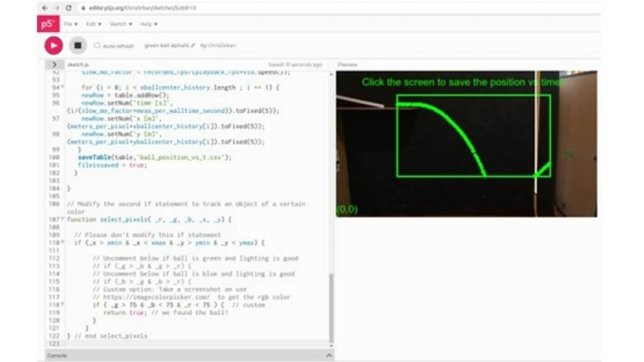Open the file sidebar with the arrow icon
644x362 pixels.
click(x=54, y=64)
